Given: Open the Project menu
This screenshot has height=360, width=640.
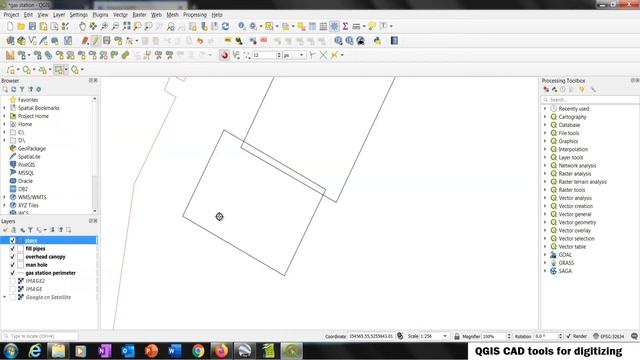Looking at the screenshot, I should pos(11,15).
